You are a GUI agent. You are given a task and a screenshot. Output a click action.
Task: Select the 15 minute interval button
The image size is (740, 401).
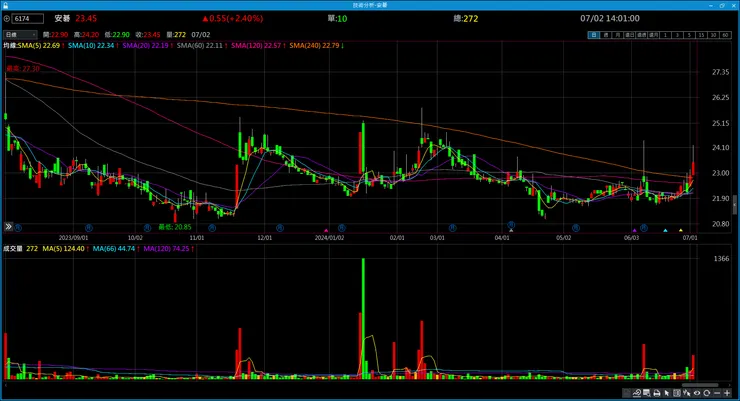[x=701, y=35]
